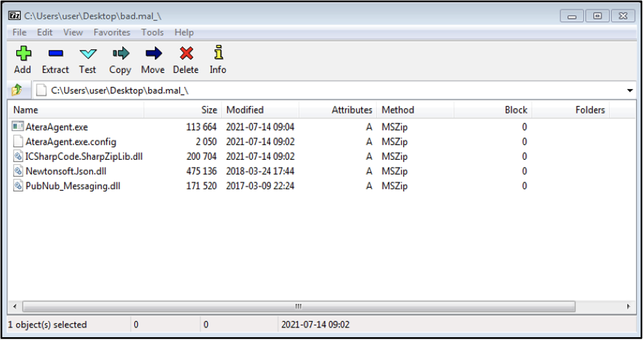Click the Copy toolbar icon

coord(120,53)
